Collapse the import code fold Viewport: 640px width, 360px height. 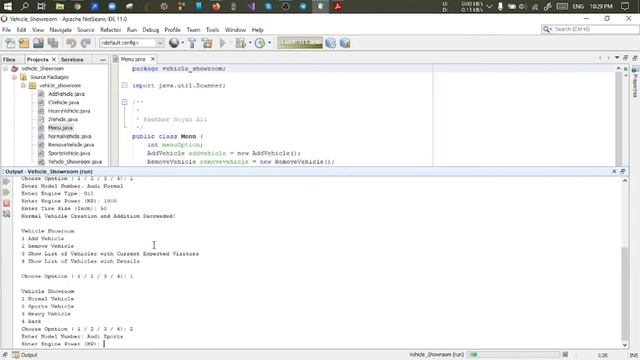tap(124, 85)
